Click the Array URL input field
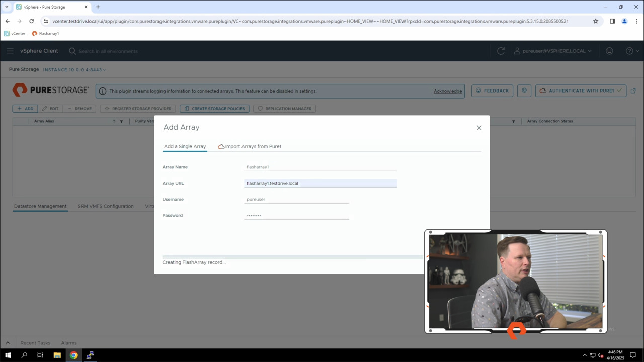The width and height of the screenshot is (644, 362). point(320,183)
